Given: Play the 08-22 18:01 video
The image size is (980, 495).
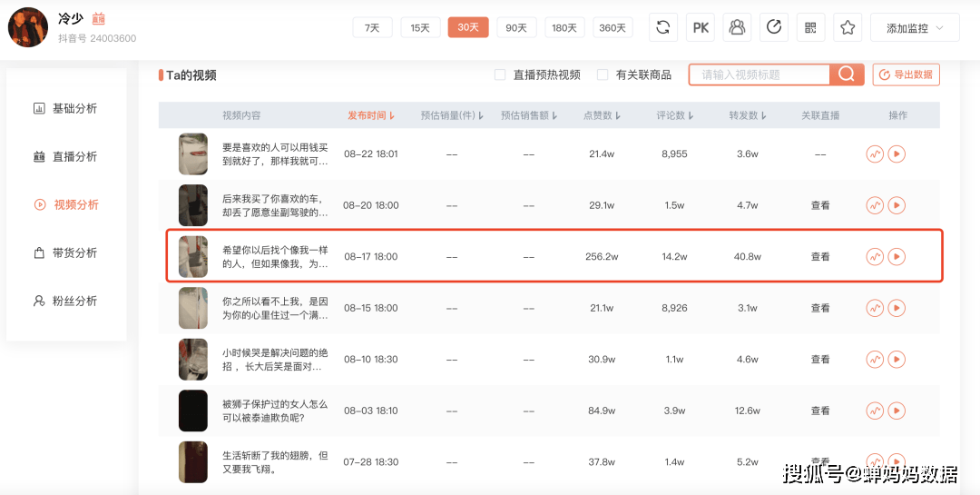Looking at the screenshot, I should [x=897, y=153].
